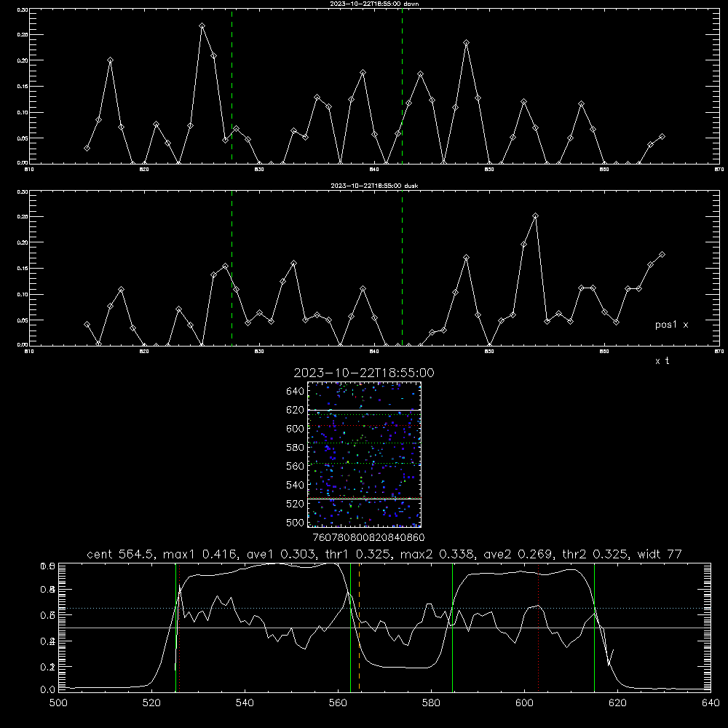Screen dimensions: 728x728
Task: Click the red dotted horizontal line in the image
Action: point(364,426)
